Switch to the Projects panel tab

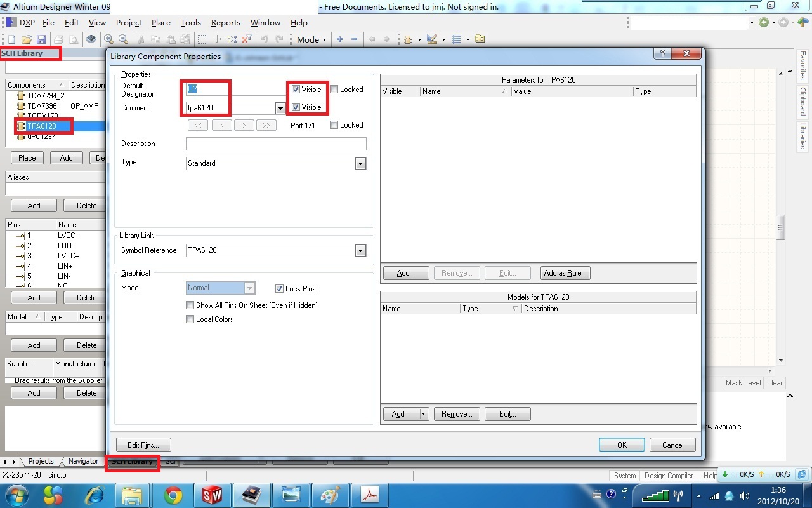tap(41, 462)
